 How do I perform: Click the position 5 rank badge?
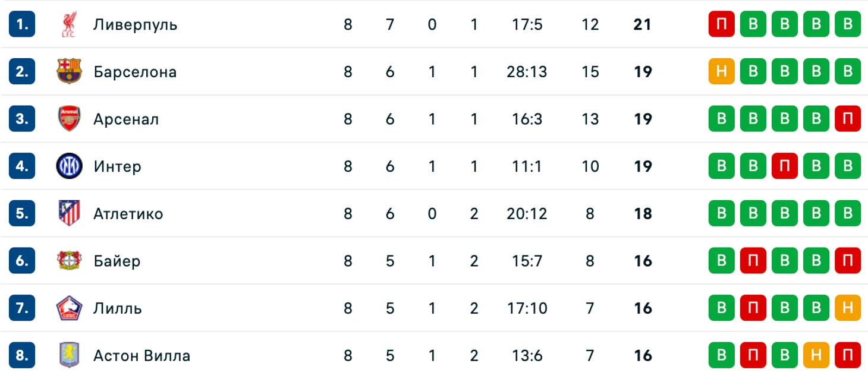(22, 214)
